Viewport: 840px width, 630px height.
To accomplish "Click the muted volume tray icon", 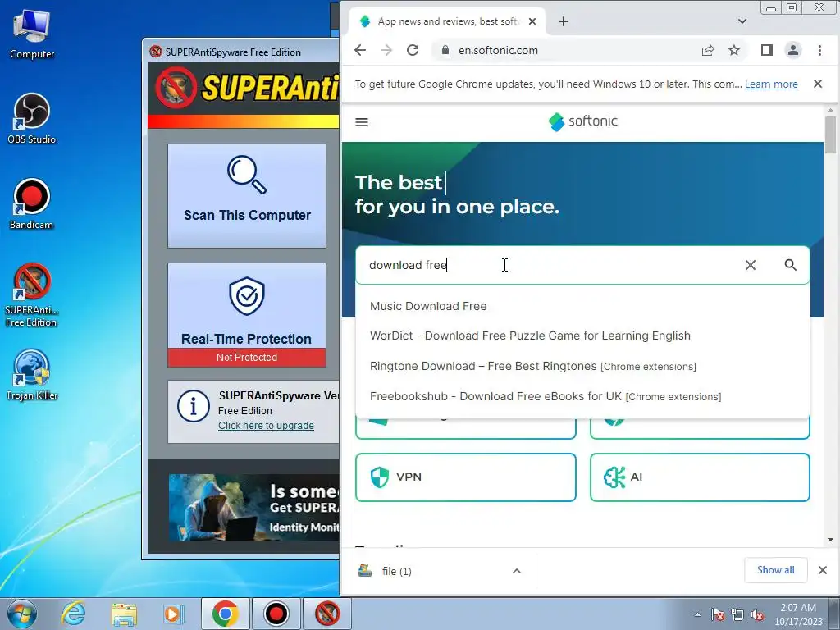I will pyautogui.click(x=757, y=614).
